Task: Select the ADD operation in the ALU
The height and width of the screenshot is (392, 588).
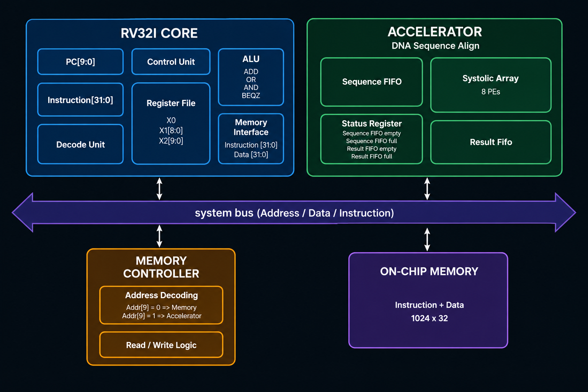Action: coord(251,72)
